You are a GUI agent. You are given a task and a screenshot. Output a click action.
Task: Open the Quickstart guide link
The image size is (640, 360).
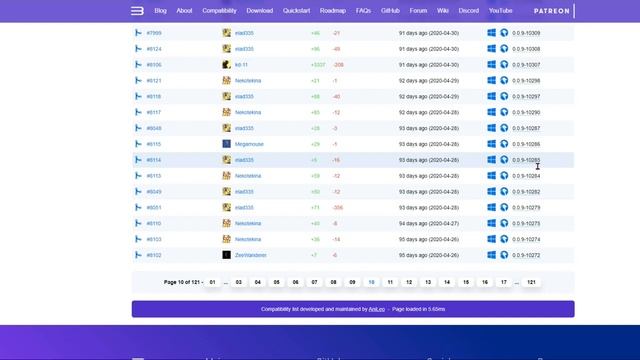click(x=296, y=11)
